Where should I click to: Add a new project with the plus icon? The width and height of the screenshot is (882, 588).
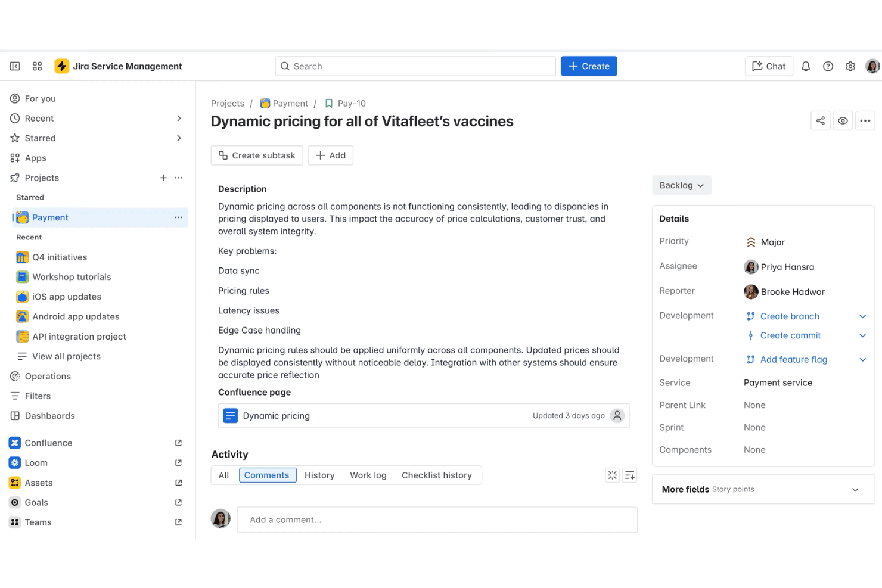click(163, 178)
